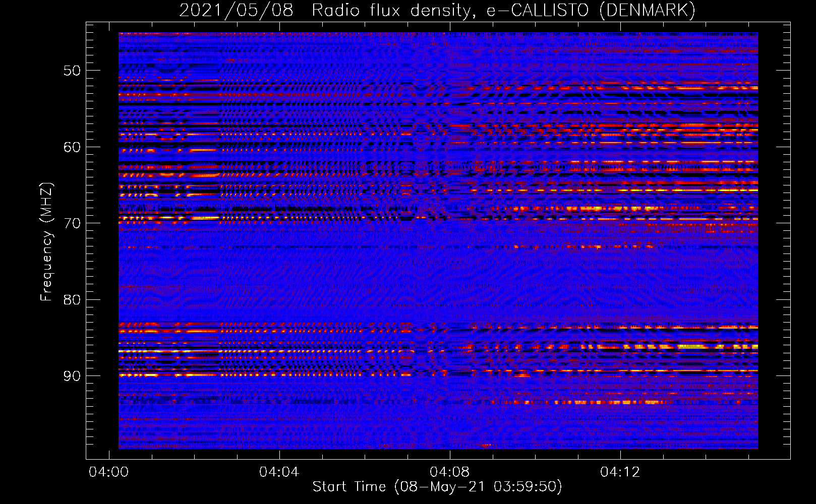816x504 pixels.
Task: Click the 04:04 time tick label
Action: point(279,472)
